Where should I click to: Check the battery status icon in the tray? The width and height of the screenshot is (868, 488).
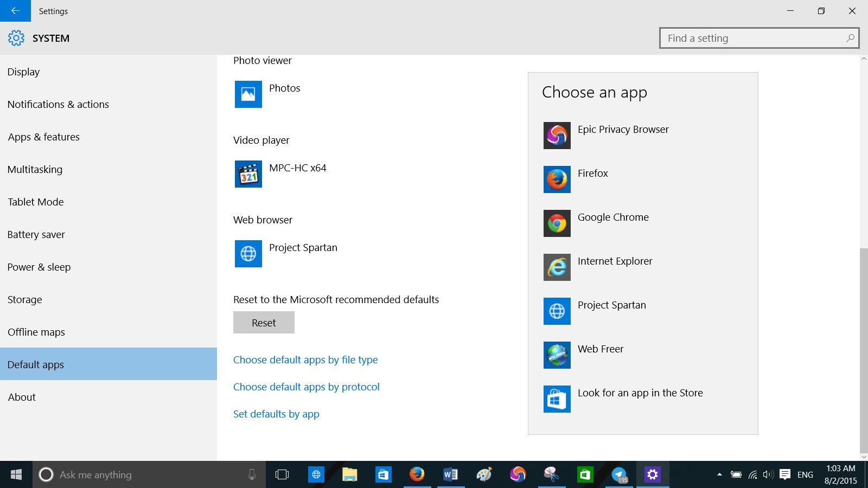pos(736,474)
